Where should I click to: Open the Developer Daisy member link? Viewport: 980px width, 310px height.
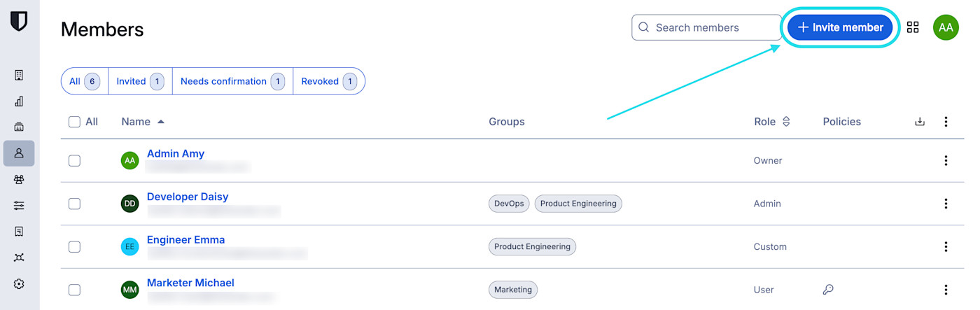188,197
